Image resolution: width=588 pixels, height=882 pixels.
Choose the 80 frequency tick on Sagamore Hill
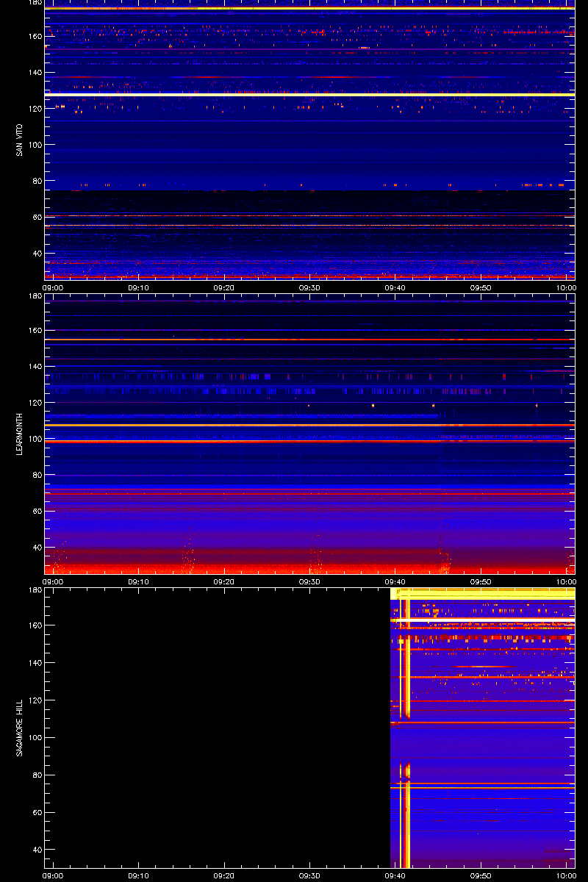point(37,775)
